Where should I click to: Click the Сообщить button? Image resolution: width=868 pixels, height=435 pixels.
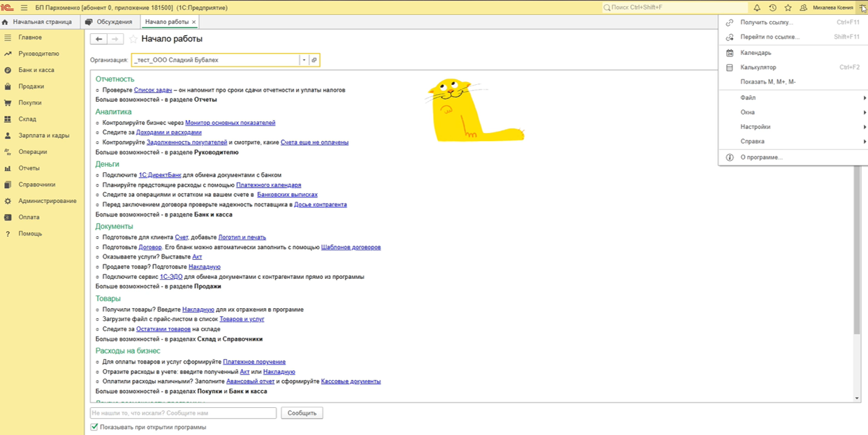pyautogui.click(x=301, y=413)
